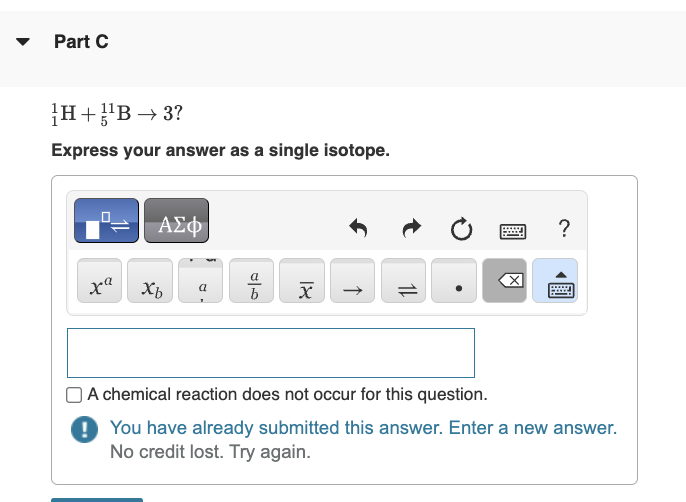
Task: Check 'A chemical reaction does not occur'
Action: click(x=74, y=395)
